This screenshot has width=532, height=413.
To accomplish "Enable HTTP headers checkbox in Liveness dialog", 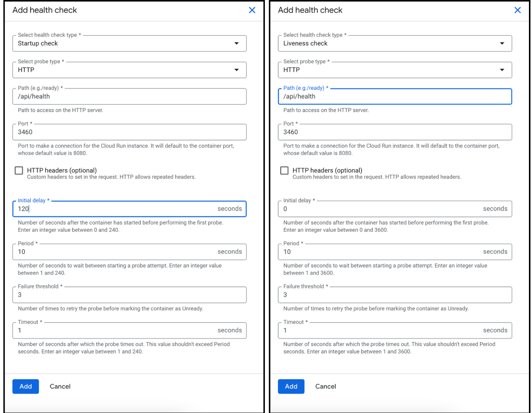I will point(284,170).
